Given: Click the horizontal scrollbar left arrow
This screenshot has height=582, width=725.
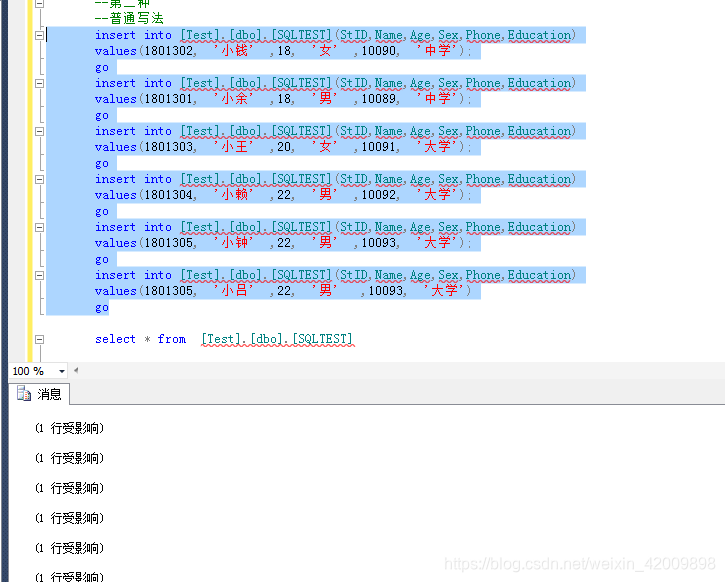Looking at the screenshot, I should coord(76,370).
